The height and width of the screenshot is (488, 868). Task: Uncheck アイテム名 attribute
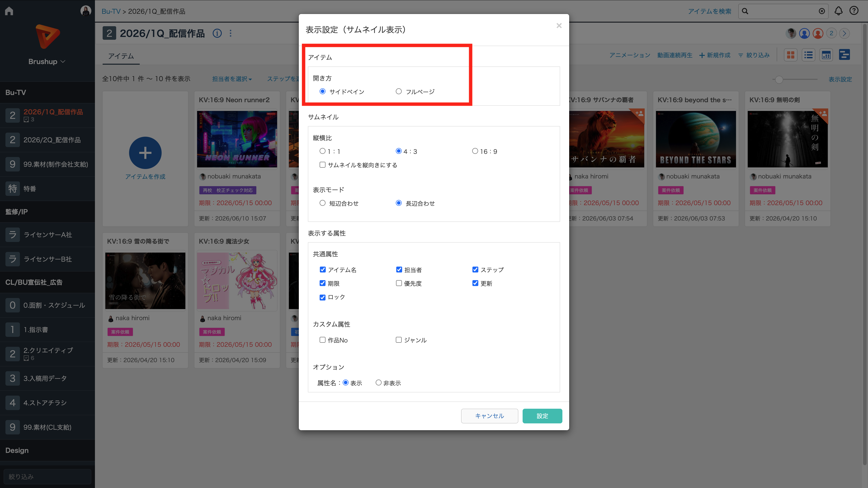pos(323,270)
